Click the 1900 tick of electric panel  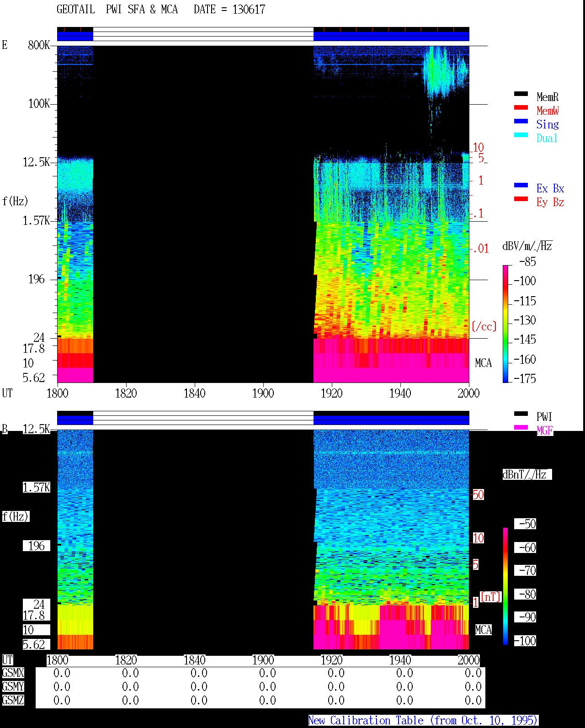[263, 393]
